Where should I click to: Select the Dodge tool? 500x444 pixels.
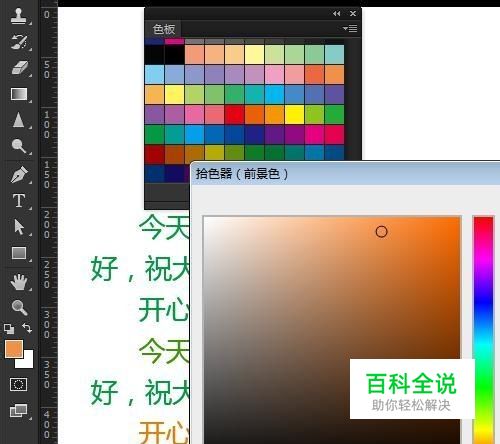point(19,146)
